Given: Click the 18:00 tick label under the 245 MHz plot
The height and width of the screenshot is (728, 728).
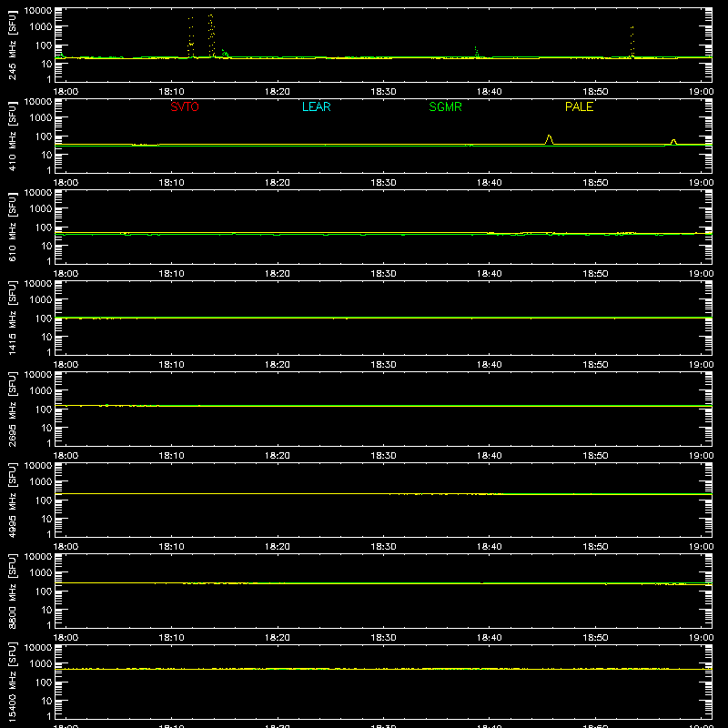Looking at the screenshot, I should click(x=66, y=92).
